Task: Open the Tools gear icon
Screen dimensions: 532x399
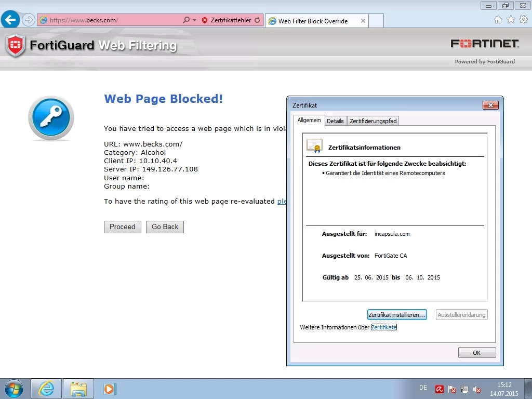Action: pyautogui.click(x=524, y=20)
